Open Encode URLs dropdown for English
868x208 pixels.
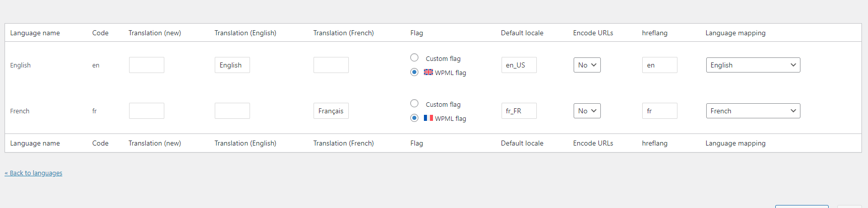click(587, 65)
